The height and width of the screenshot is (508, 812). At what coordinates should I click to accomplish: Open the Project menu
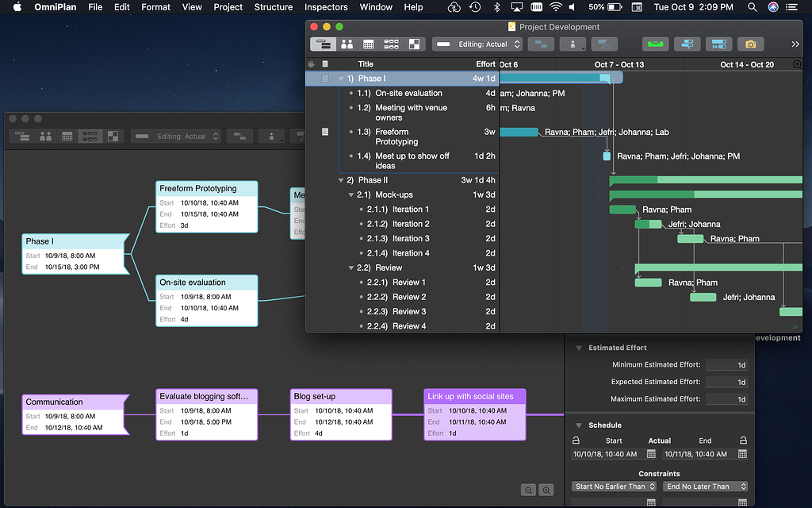pos(228,7)
